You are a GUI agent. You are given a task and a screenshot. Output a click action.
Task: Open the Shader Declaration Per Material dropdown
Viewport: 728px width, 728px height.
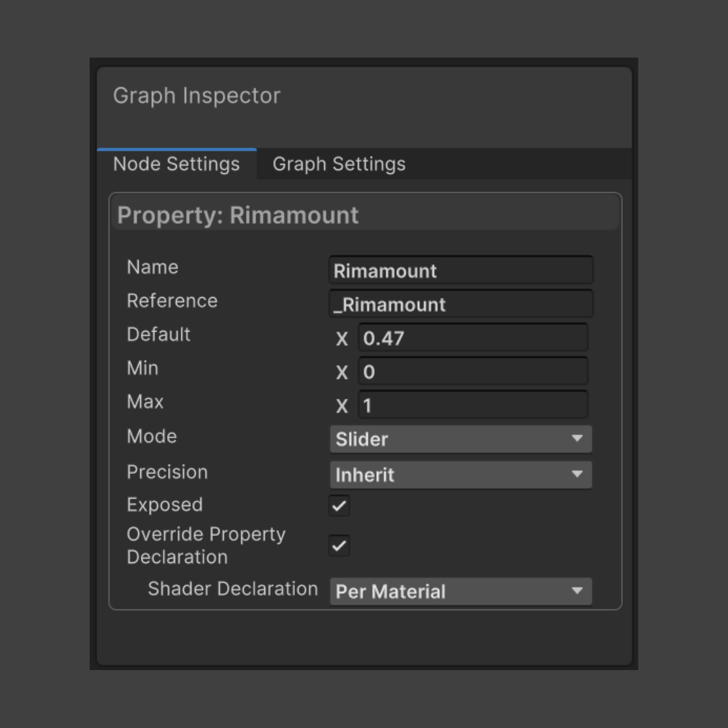tap(461, 591)
